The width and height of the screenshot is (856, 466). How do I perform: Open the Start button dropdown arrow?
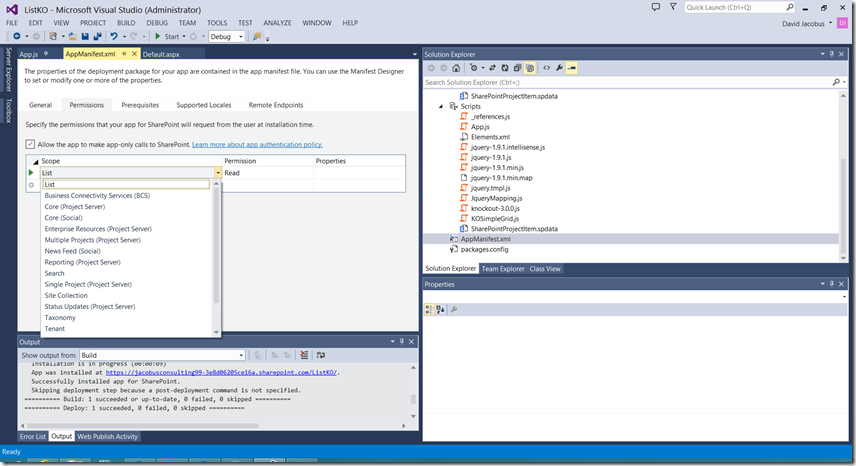[184, 37]
